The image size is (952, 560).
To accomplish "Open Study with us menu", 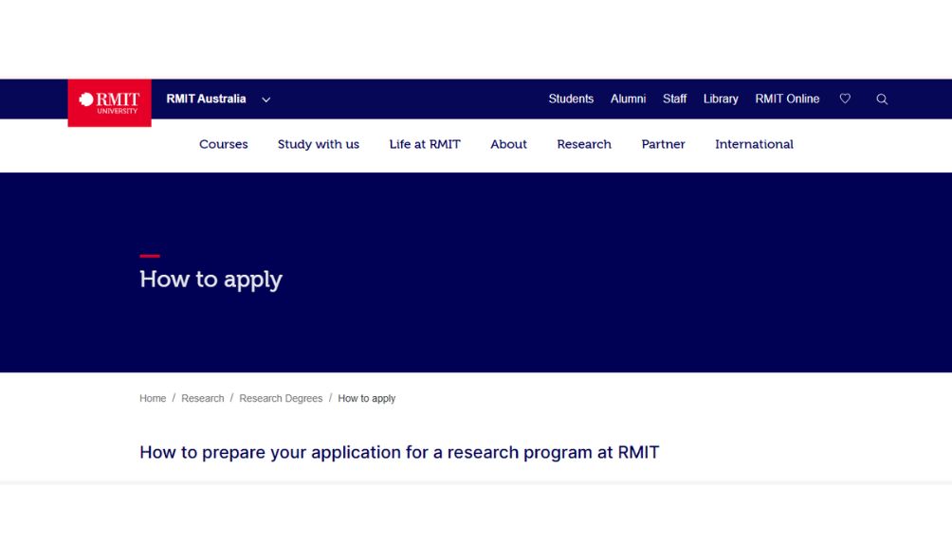I will (319, 144).
